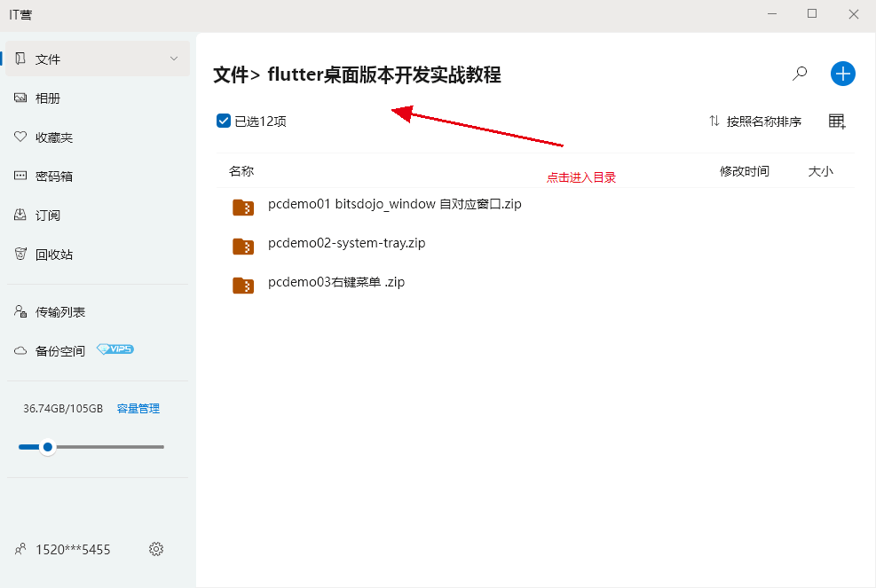Viewport: 876px width, 588px height.
Task: Click the user account icon
Action: [x=20, y=549]
